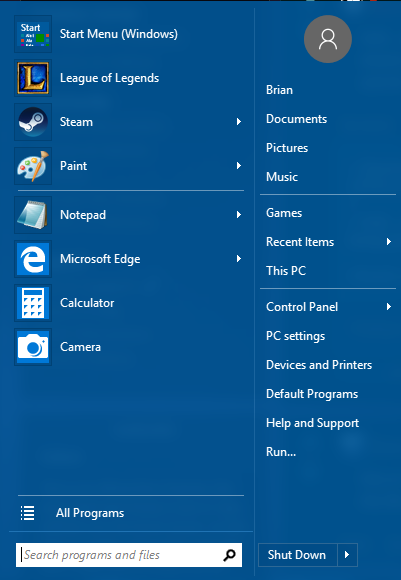Screen dimensions: 401x580
Task: Expand the Paint jump list arrow
Action: [x=239, y=166]
